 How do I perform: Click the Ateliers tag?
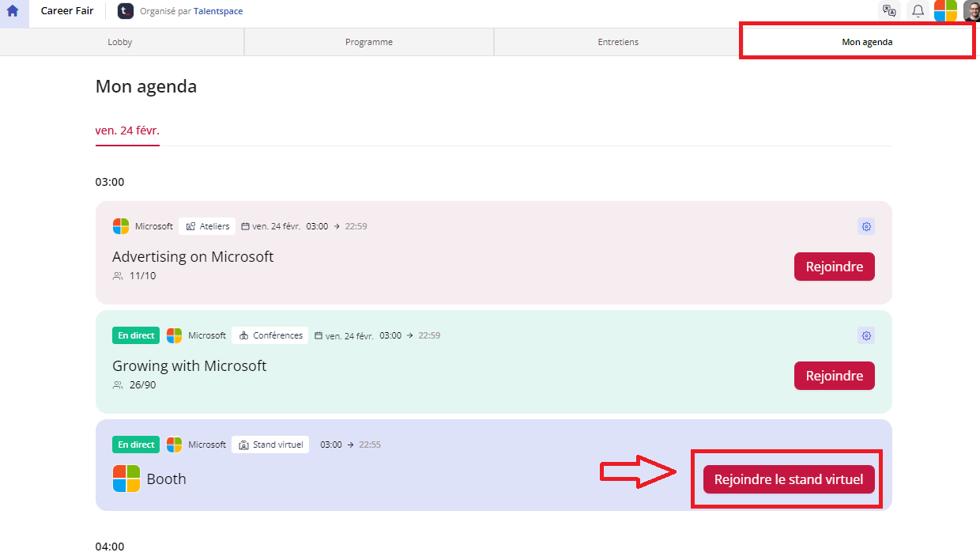pyautogui.click(x=207, y=226)
